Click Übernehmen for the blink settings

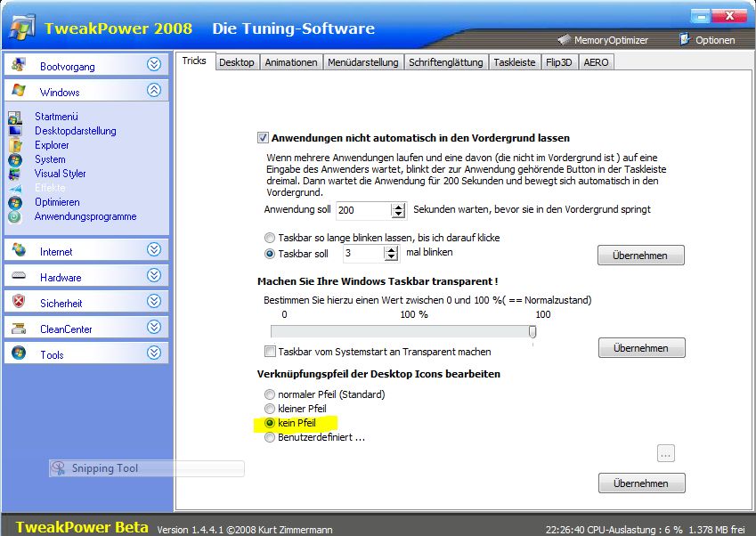pyautogui.click(x=640, y=256)
